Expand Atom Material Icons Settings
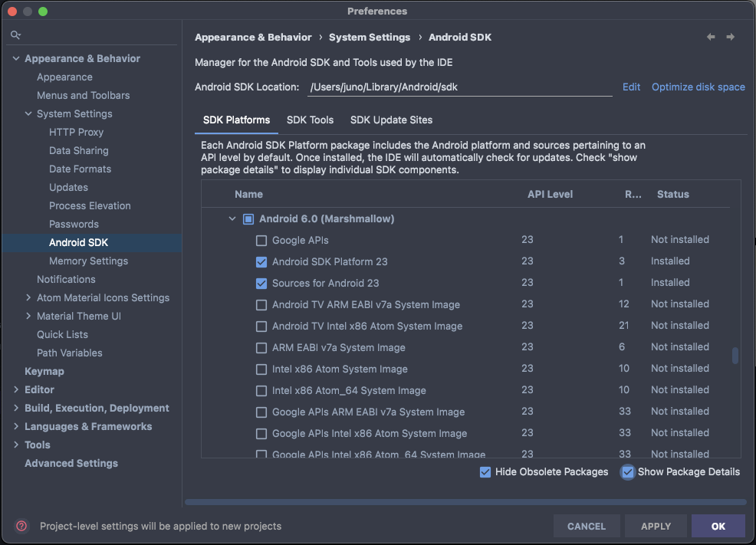756x545 pixels. click(x=28, y=298)
